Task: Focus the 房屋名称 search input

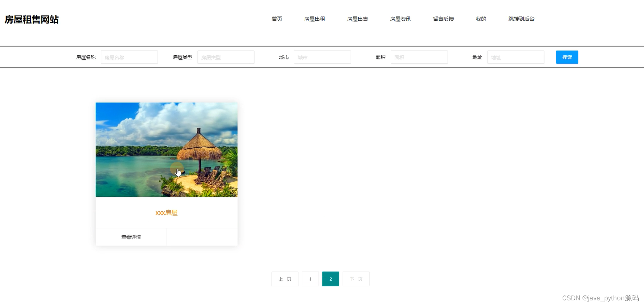Action: 129,57
